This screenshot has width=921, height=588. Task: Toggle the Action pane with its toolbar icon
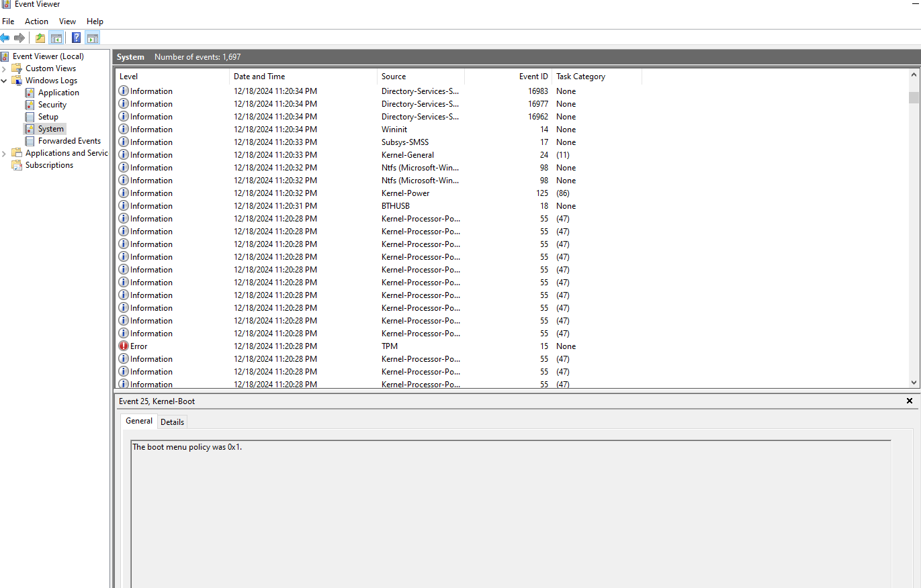[x=93, y=38]
